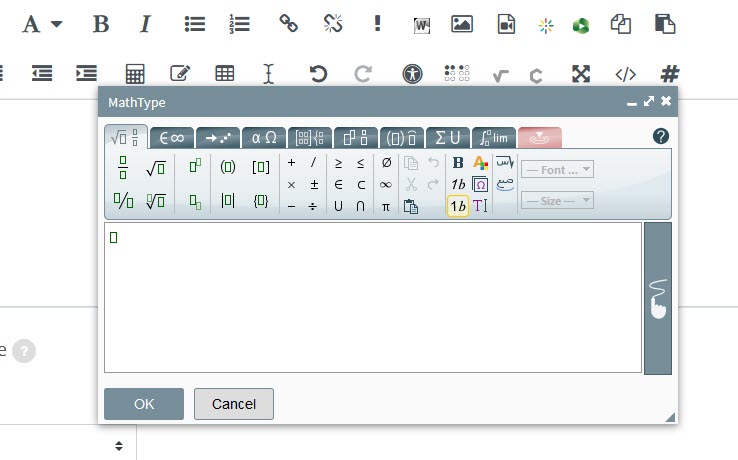Toggle HTML source code view

tap(626, 74)
